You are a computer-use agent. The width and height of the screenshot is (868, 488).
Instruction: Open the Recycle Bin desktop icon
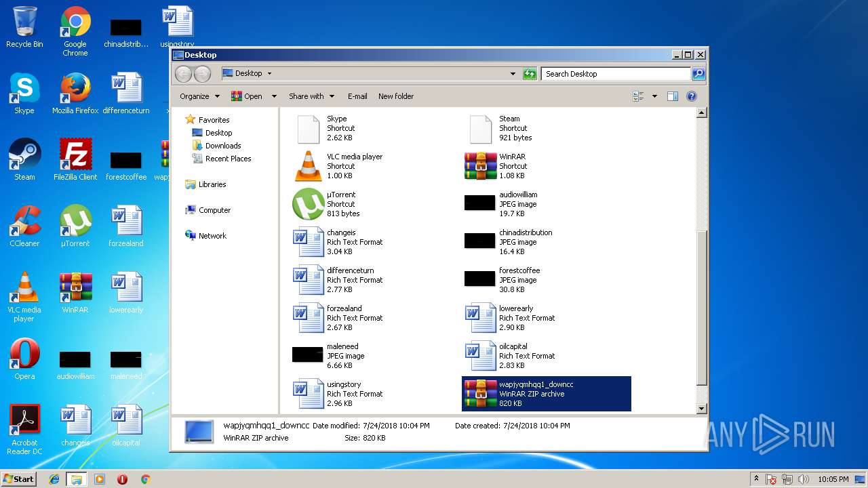(24, 27)
